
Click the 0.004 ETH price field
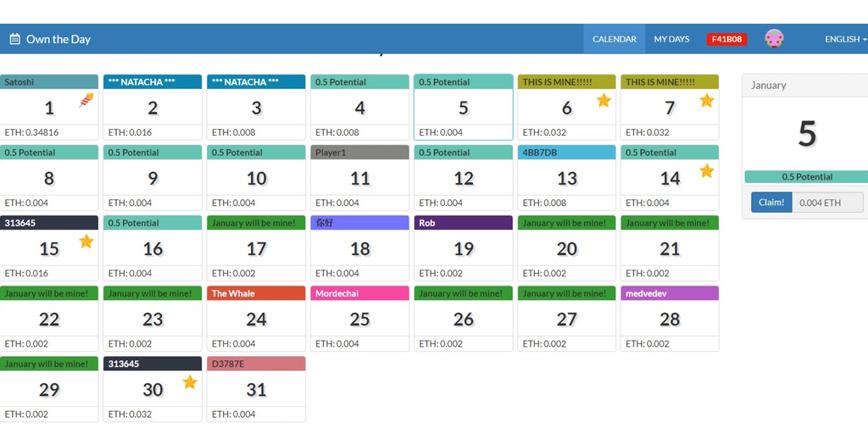pyautogui.click(x=827, y=203)
